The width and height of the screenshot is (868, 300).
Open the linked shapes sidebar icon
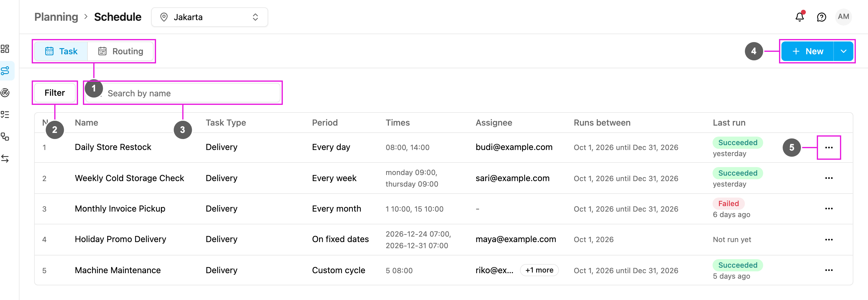tap(5, 137)
